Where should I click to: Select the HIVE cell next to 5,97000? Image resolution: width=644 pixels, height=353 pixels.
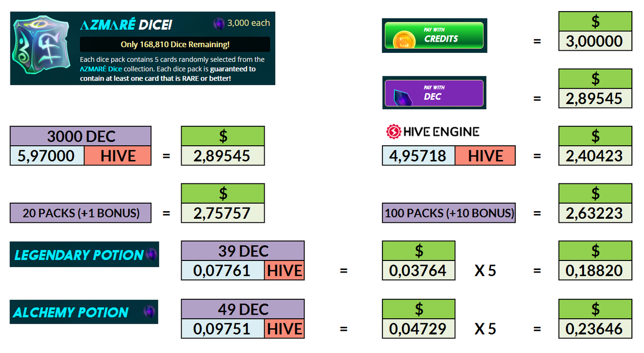point(118,156)
